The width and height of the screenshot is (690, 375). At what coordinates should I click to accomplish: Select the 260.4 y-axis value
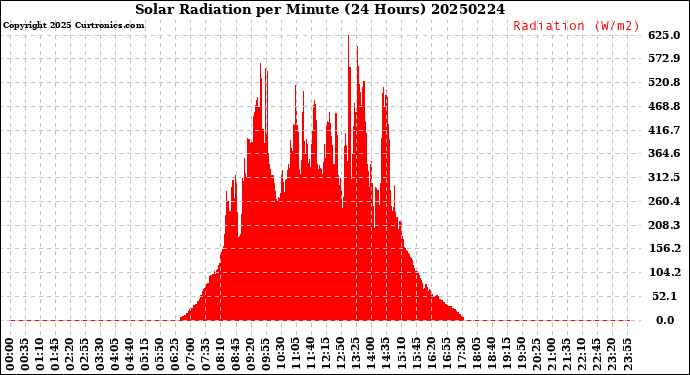pos(664,201)
